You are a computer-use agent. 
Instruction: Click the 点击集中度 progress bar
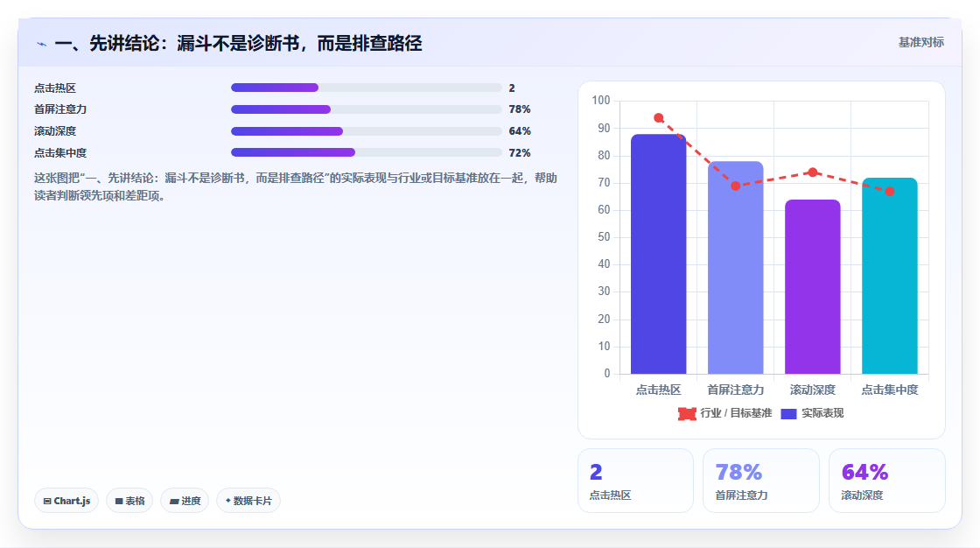(x=367, y=152)
